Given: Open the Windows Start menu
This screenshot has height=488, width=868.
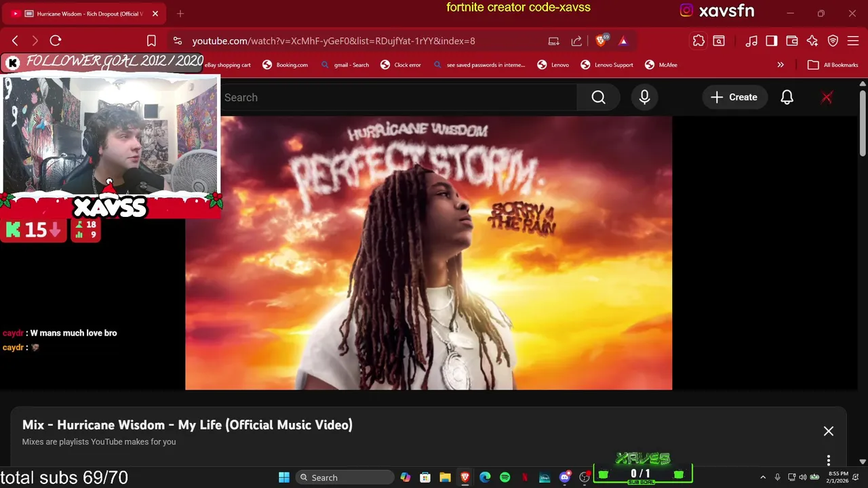Looking at the screenshot, I should point(284,477).
